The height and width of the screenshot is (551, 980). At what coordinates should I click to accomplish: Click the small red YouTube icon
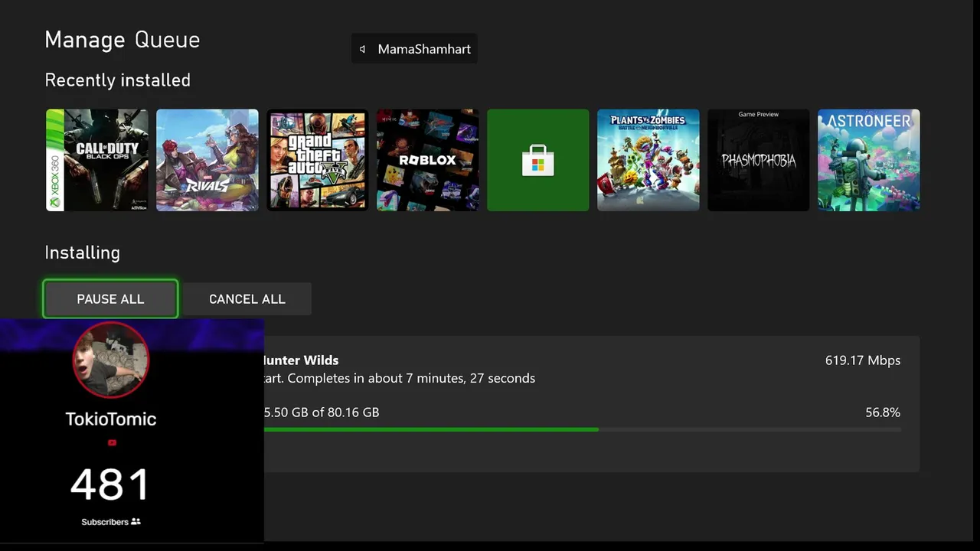pyautogui.click(x=112, y=442)
